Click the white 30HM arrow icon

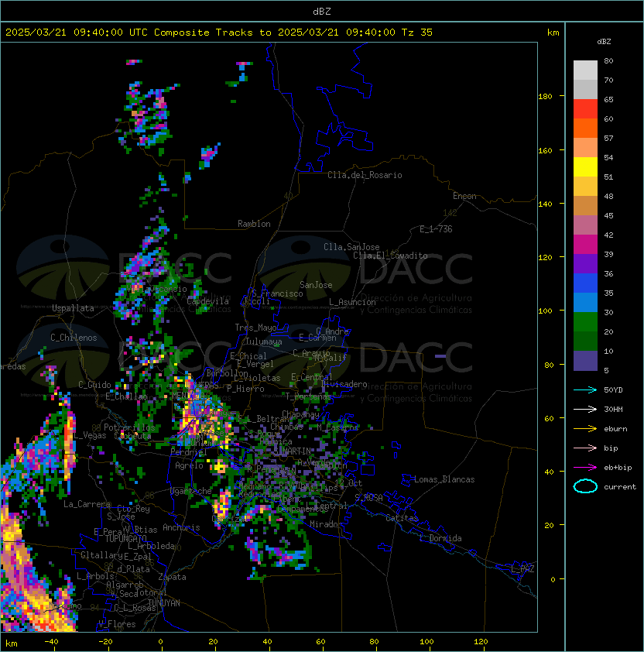click(x=585, y=409)
